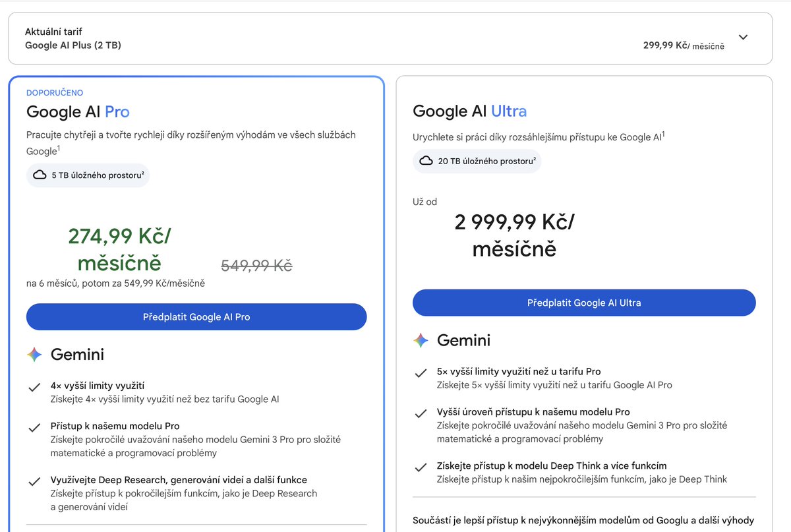Click 'Součástí je lepší přístup' text in Ultra card

pos(583,521)
